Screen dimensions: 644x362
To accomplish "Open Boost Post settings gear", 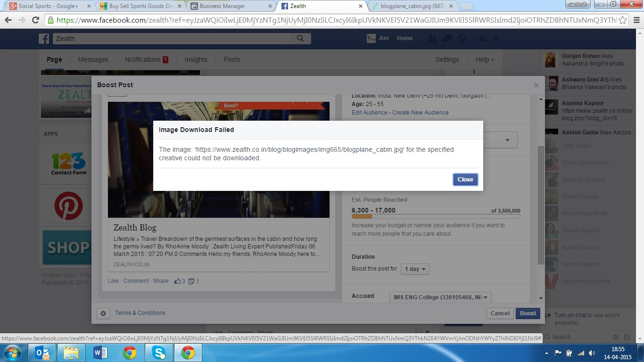I will point(103,313).
